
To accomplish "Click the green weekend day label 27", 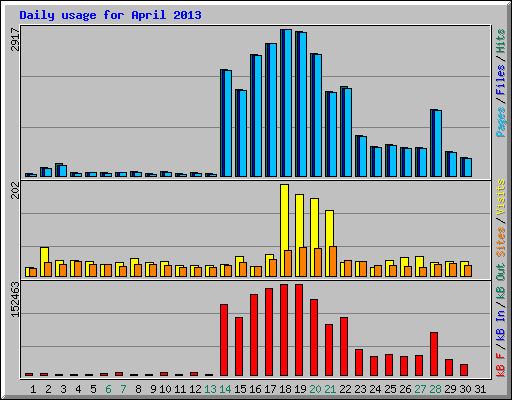I will coord(420,389).
